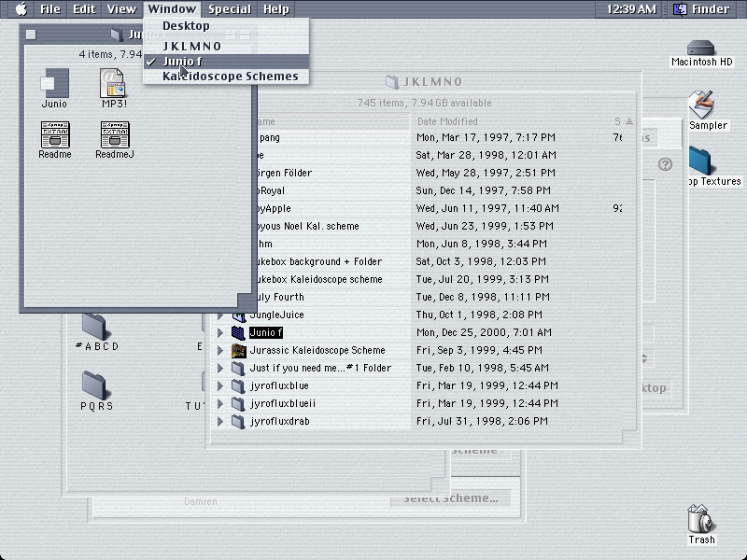Expand the jyrofluxblueii folder

pos(220,404)
